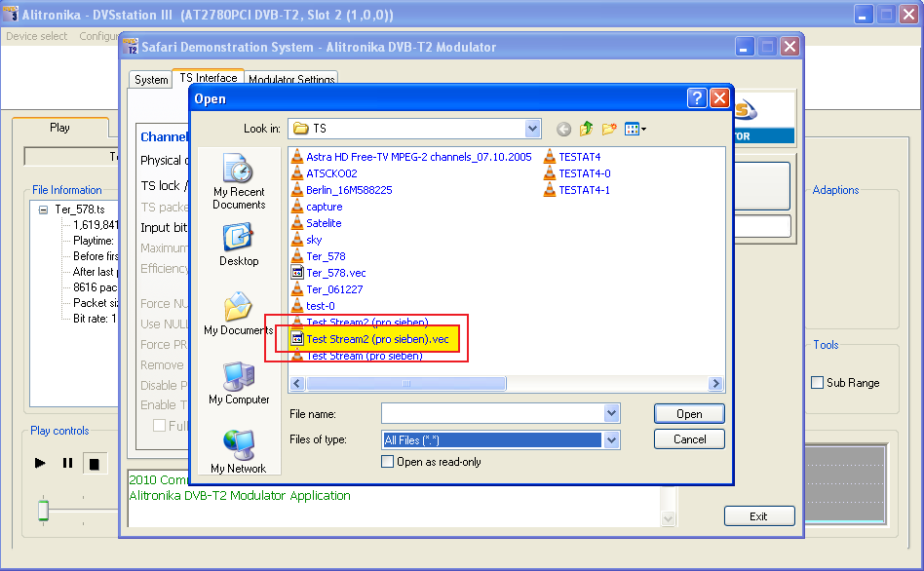Close the Alitronika DVSstation III window
Viewport: 924px width, 571px height.
908,15
